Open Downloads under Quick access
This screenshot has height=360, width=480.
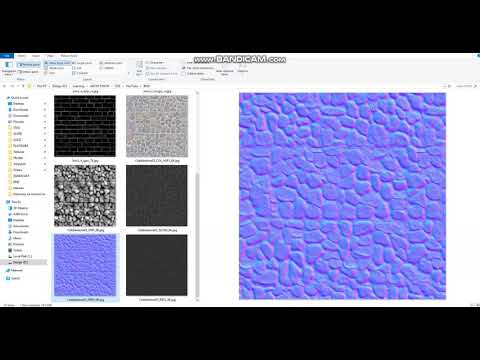pos(20,110)
